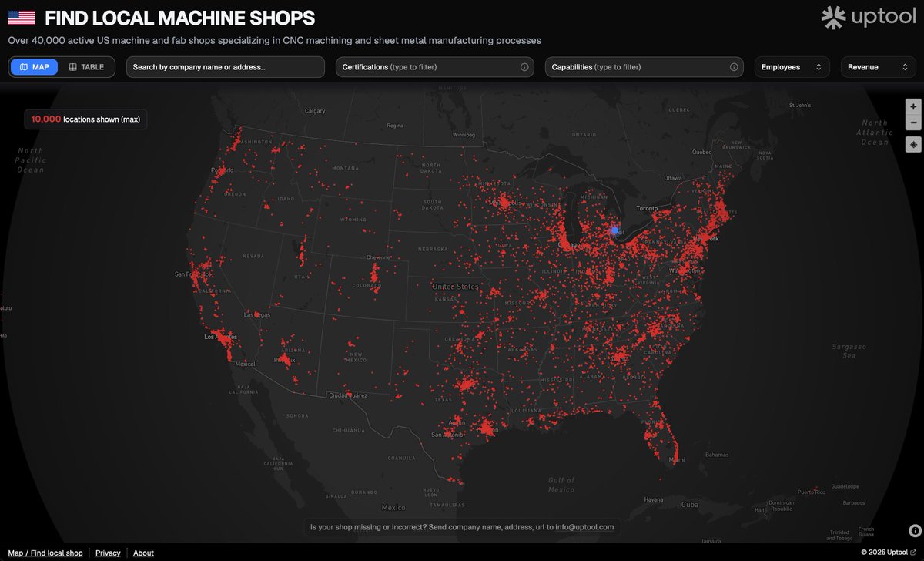The image size is (924, 561).
Task: Zoom out the map with minus button
Action: coord(913,123)
